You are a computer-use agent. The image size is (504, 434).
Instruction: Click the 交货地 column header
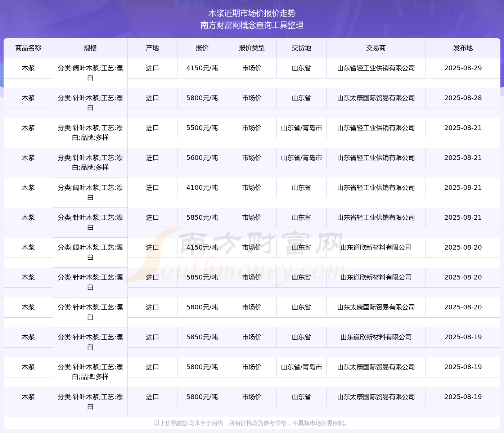click(x=301, y=48)
